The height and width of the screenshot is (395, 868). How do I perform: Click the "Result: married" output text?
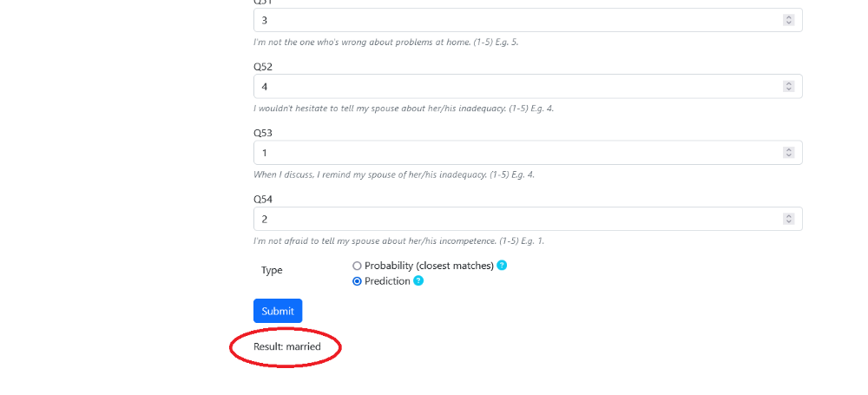[287, 346]
